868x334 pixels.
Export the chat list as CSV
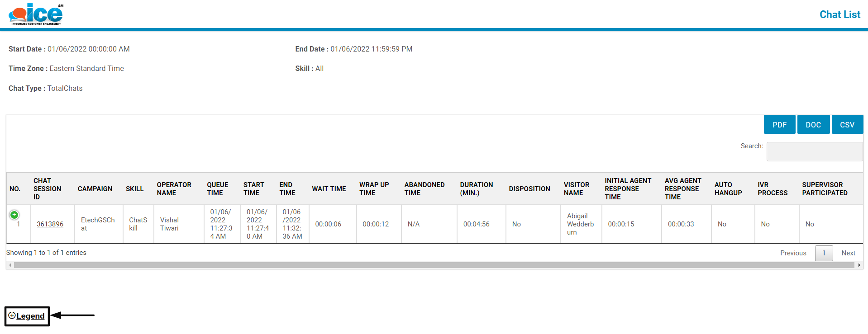click(847, 125)
